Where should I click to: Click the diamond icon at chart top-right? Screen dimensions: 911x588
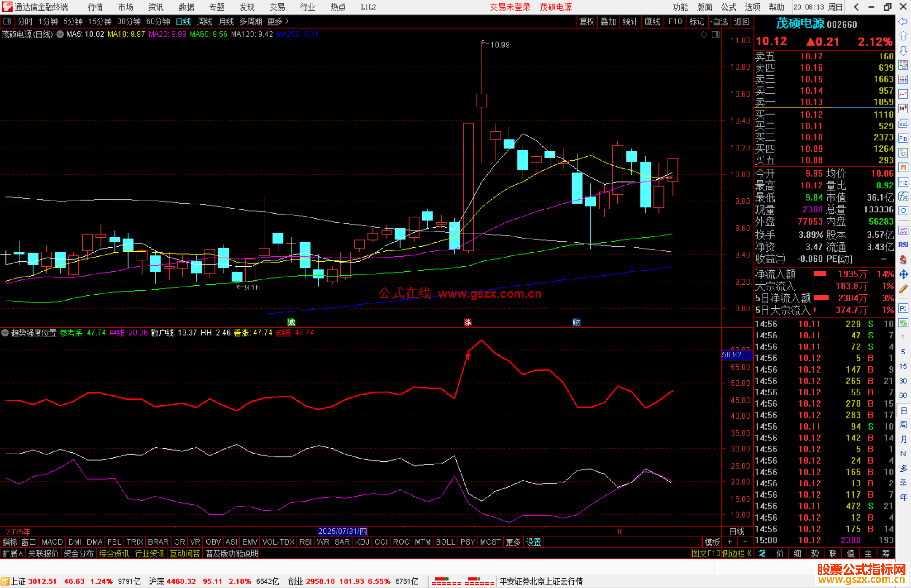tap(703, 35)
